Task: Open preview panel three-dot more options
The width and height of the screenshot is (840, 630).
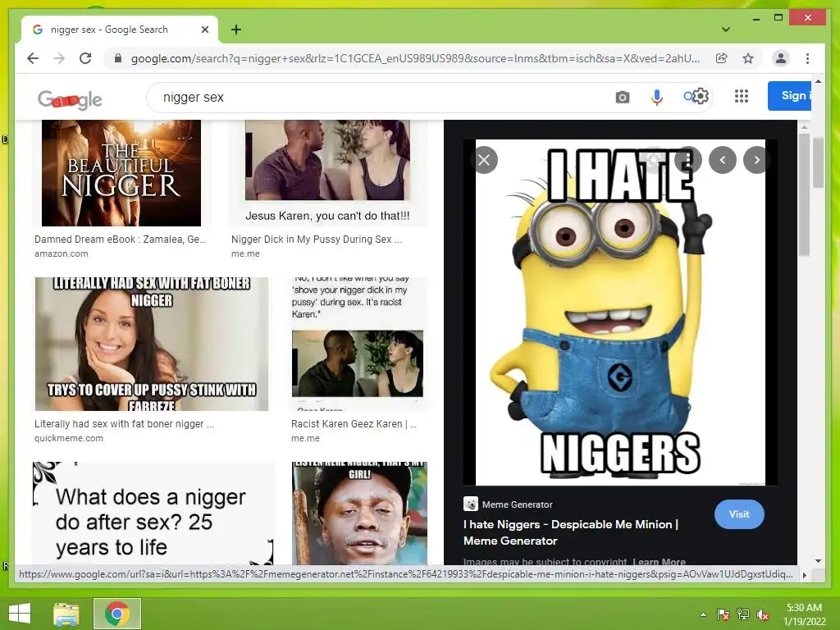Action: click(687, 160)
